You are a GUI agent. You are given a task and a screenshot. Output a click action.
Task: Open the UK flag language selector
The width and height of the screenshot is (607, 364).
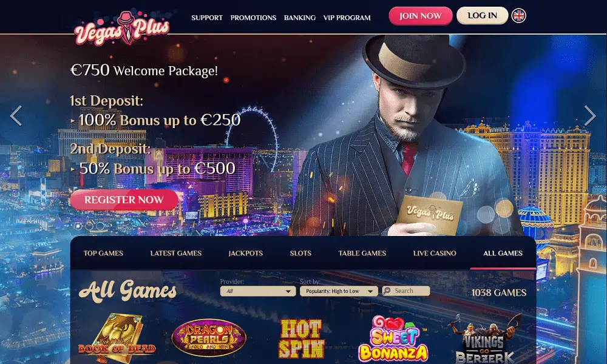coord(519,16)
